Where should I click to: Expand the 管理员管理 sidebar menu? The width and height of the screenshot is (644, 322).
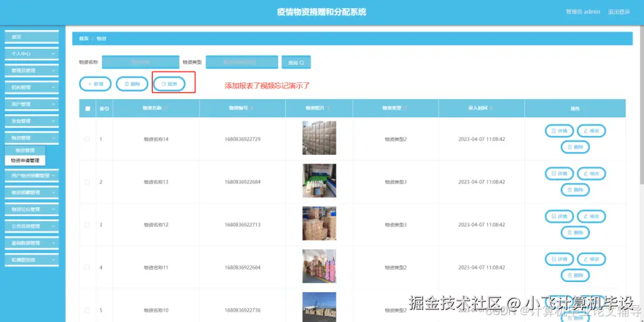coord(32,71)
